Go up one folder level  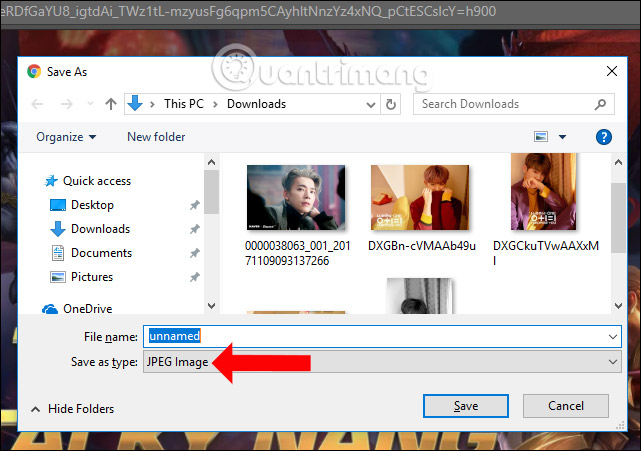click(111, 104)
